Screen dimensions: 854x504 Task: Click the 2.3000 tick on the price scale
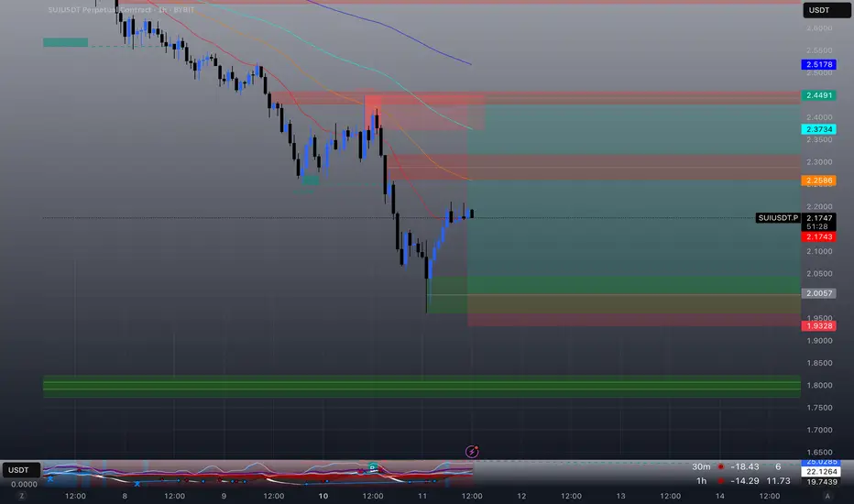(819, 162)
